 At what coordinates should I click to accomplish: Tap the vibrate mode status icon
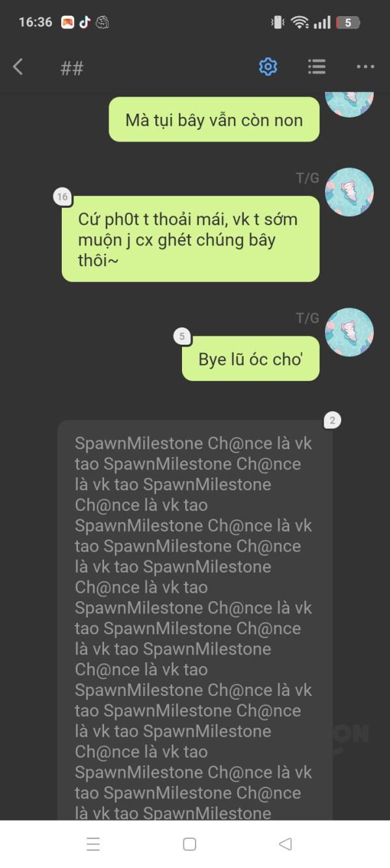pyautogui.click(x=278, y=22)
